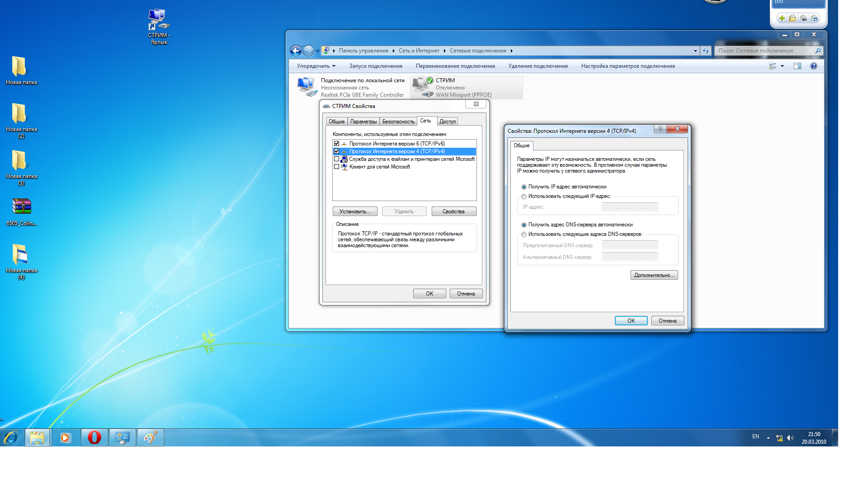
Task: Select Получить IP-адрес автоматически radio
Action: coord(524,187)
